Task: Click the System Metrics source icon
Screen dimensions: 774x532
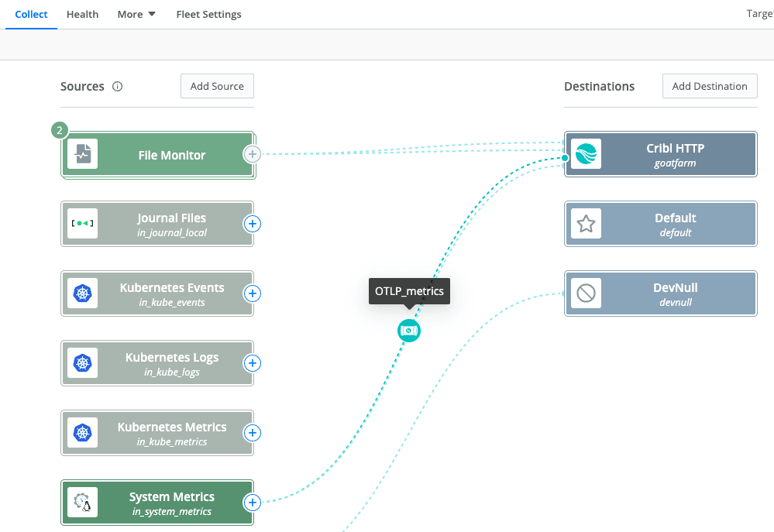Action: [82, 503]
